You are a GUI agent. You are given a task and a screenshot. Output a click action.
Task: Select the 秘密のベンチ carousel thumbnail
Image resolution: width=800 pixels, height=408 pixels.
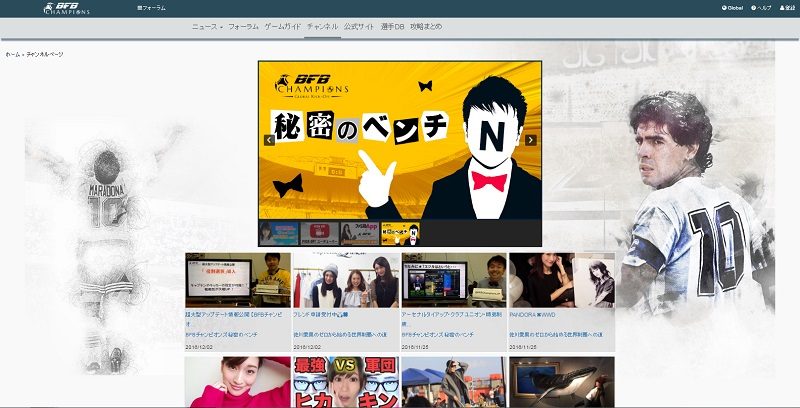click(x=401, y=234)
